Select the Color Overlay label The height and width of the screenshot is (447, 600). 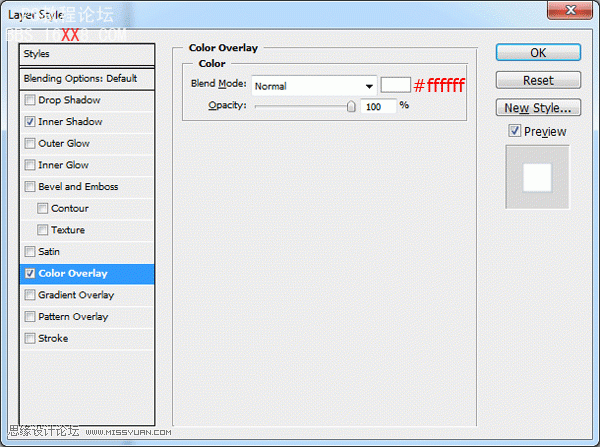[x=73, y=273]
